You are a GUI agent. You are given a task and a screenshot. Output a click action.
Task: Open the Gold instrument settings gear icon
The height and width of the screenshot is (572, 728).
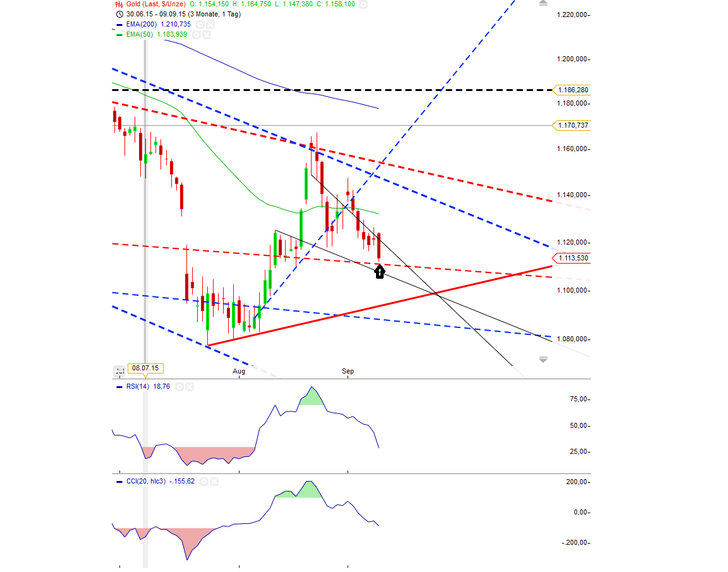363,4
